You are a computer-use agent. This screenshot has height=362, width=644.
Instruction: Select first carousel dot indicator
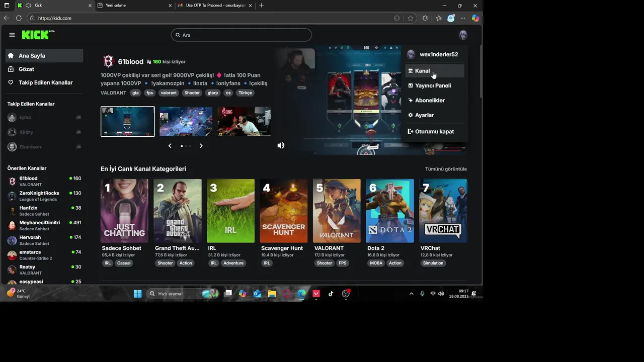pyautogui.click(x=182, y=146)
